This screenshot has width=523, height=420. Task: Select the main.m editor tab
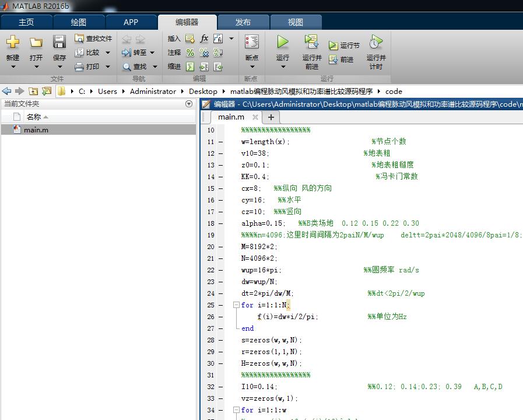(231, 117)
